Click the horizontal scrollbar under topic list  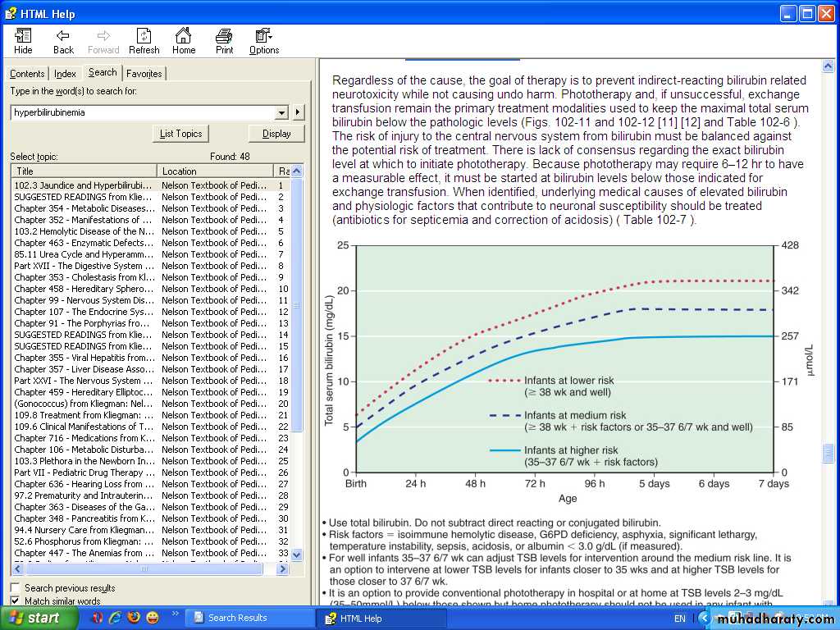click(144, 569)
